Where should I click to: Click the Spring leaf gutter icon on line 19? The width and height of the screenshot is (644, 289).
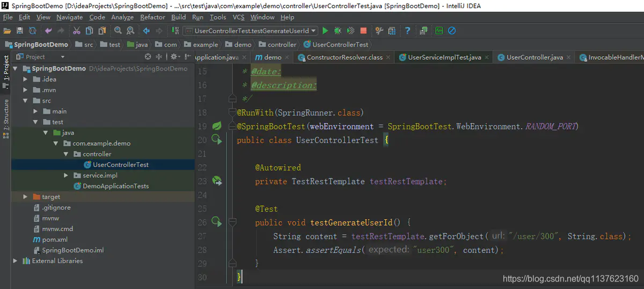click(x=217, y=126)
